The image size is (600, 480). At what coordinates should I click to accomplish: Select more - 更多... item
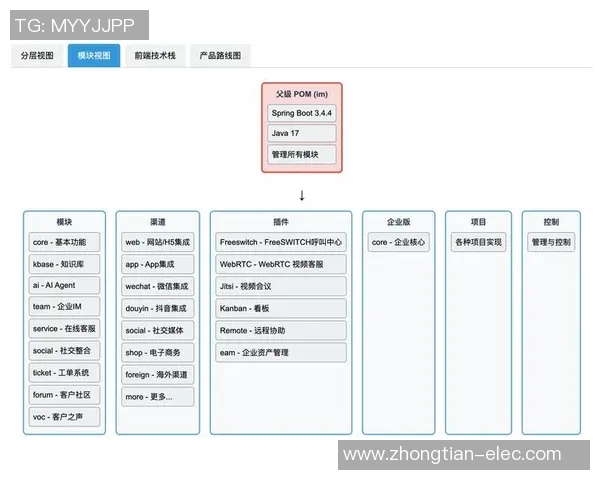tap(158, 397)
